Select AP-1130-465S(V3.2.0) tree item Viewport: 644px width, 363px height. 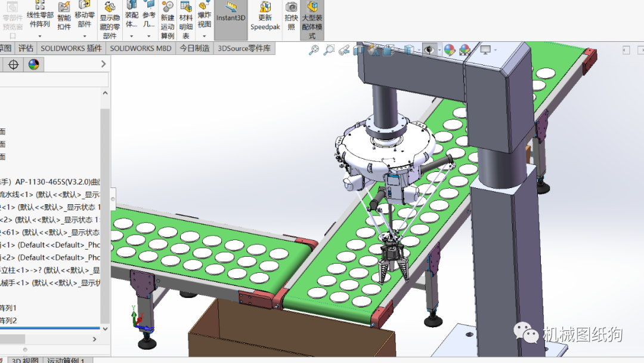(50, 181)
